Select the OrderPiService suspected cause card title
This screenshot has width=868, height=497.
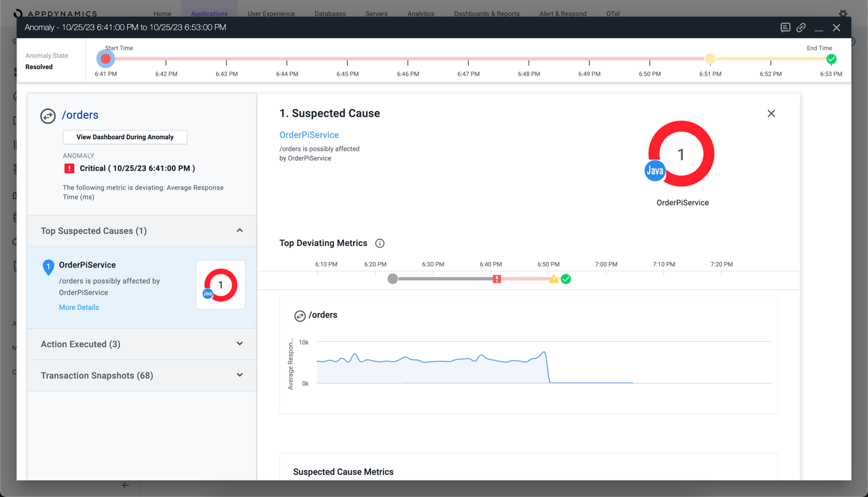pos(87,265)
